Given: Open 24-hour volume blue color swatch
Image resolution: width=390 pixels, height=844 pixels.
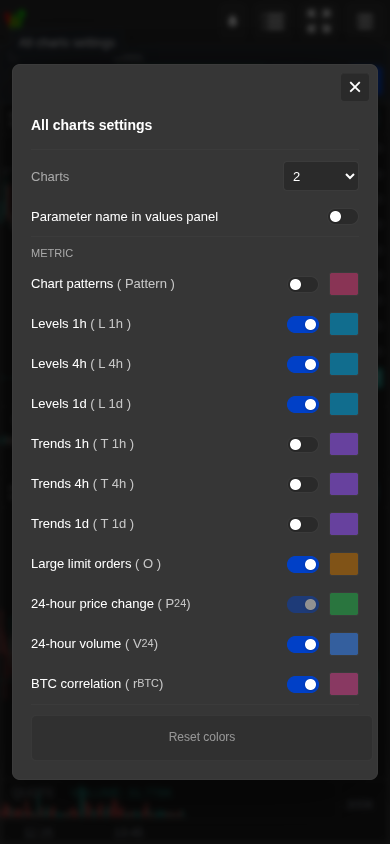Looking at the screenshot, I should click(x=344, y=644).
